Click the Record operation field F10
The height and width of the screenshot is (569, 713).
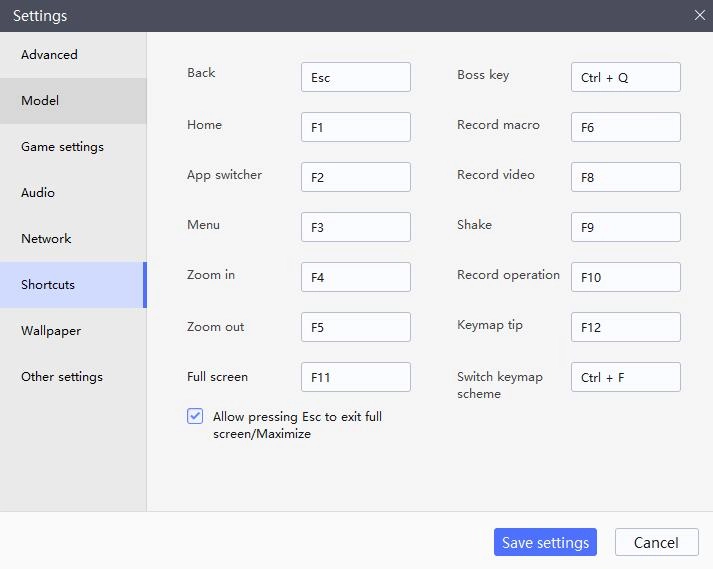coord(626,277)
